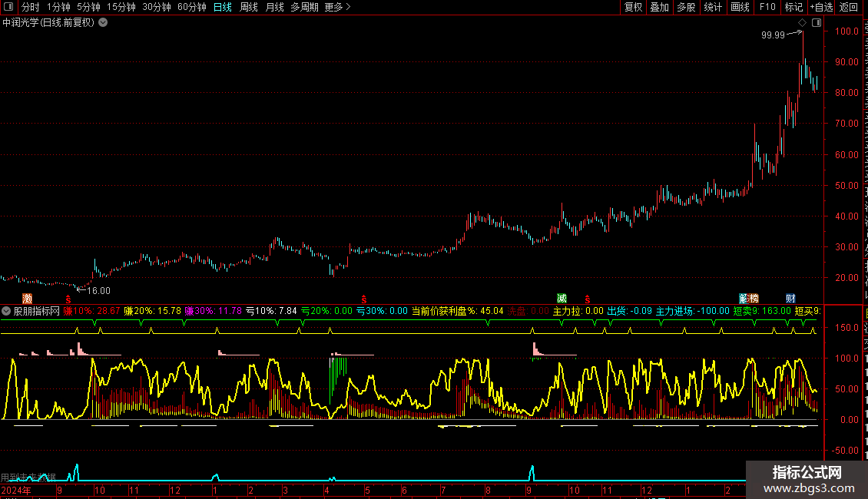Click the 16.00 low price label
This screenshot has height=499, width=868.
98,291
